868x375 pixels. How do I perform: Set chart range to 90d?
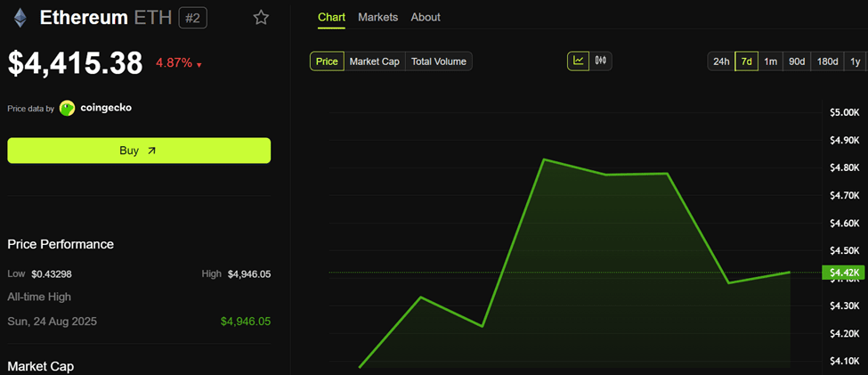[x=797, y=61]
